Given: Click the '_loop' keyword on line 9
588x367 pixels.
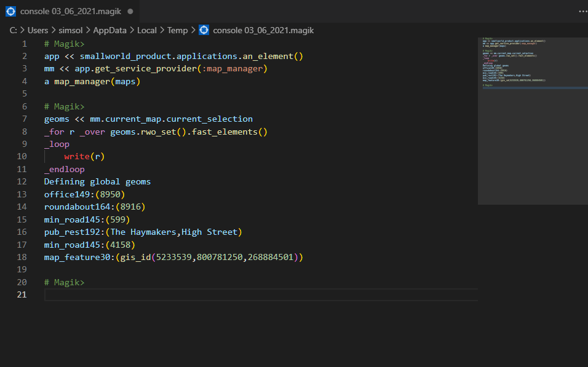Looking at the screenshot, I should pos(57,144).
